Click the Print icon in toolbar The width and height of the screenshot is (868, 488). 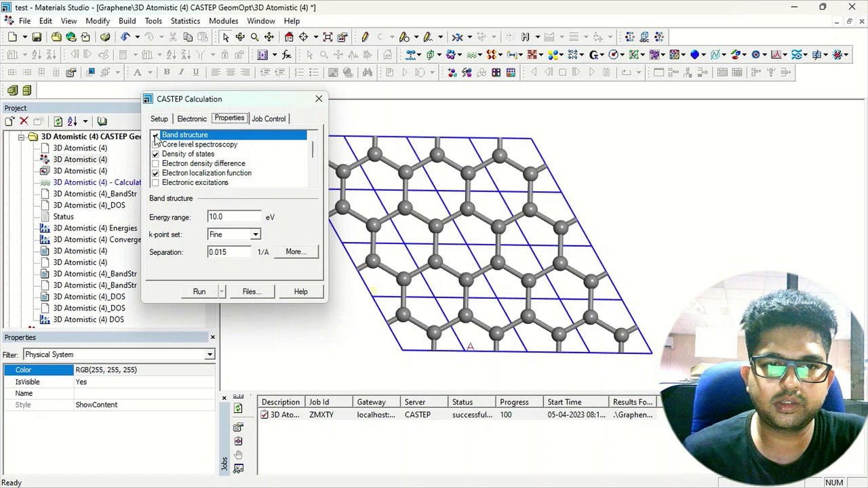(x=105, y=37)
